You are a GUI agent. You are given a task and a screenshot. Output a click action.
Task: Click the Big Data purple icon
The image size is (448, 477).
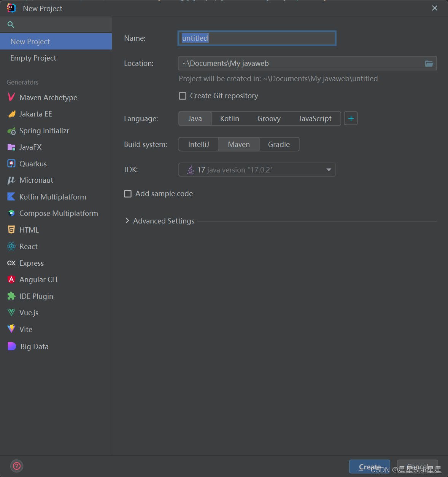[x=12, y=346]
